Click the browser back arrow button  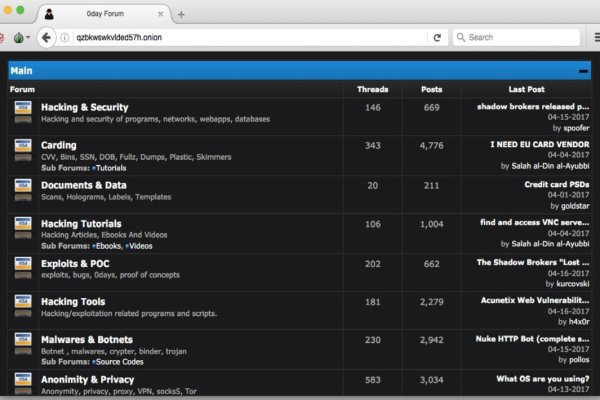click(x=47, y=37)
